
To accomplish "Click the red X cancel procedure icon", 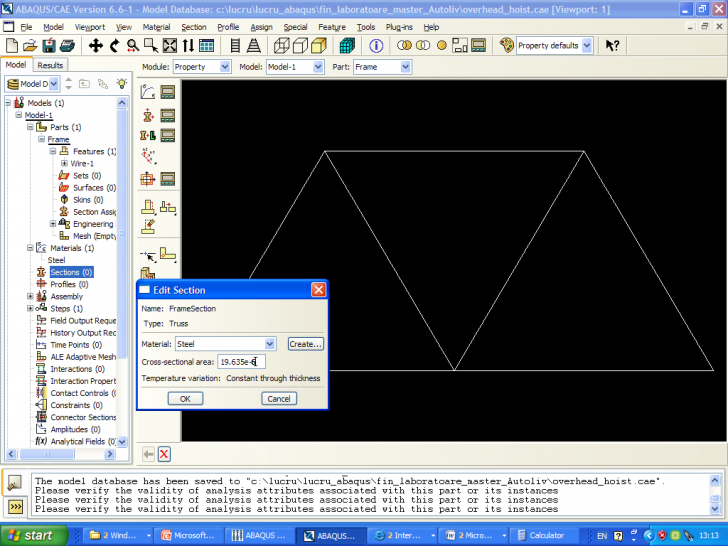I will (x=164, y=454).
